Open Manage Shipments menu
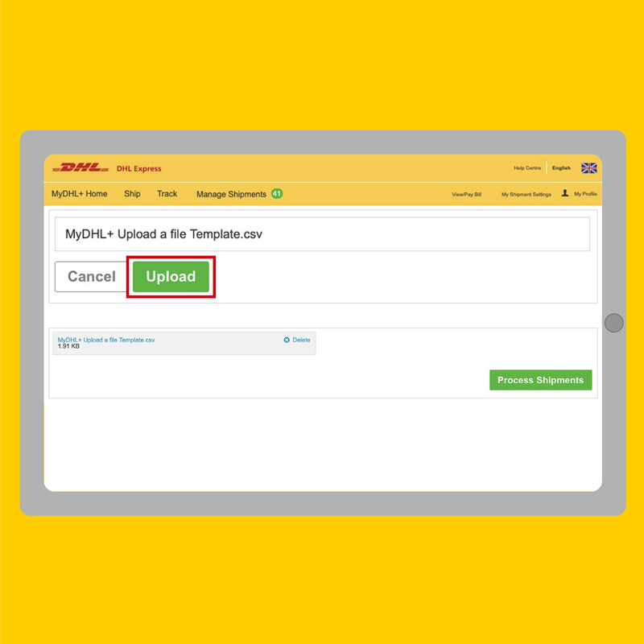 click(x=231, y=194)
